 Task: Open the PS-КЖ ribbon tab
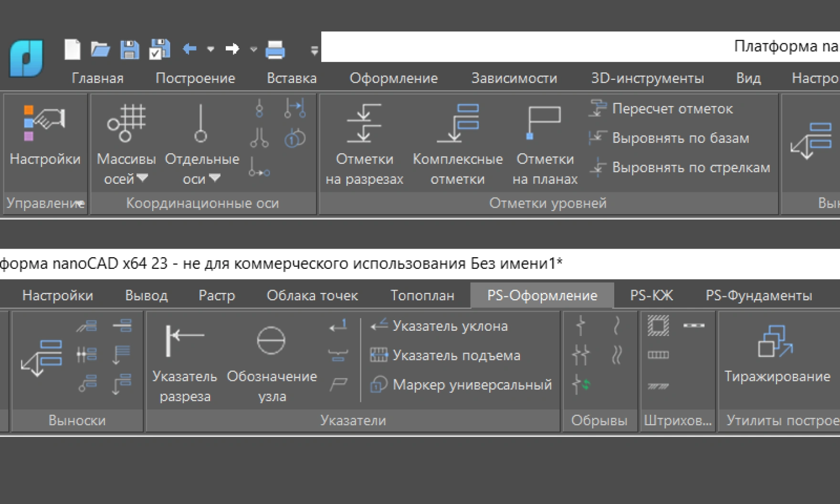pyautogui.click(x=651, y=295)
